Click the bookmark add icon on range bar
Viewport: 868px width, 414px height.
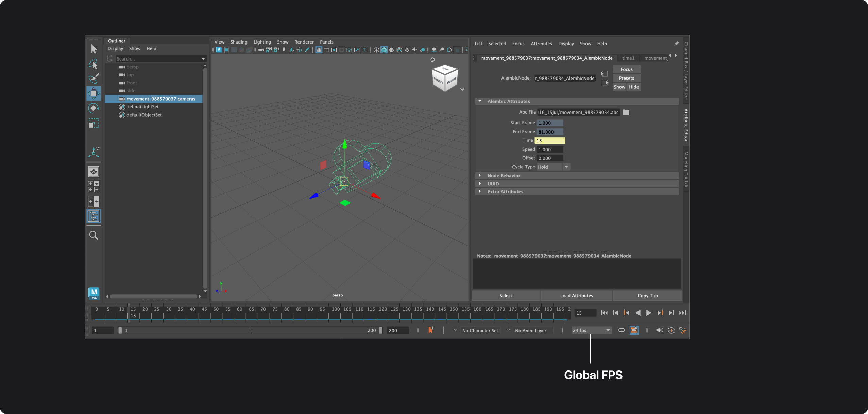pos(431,330)
